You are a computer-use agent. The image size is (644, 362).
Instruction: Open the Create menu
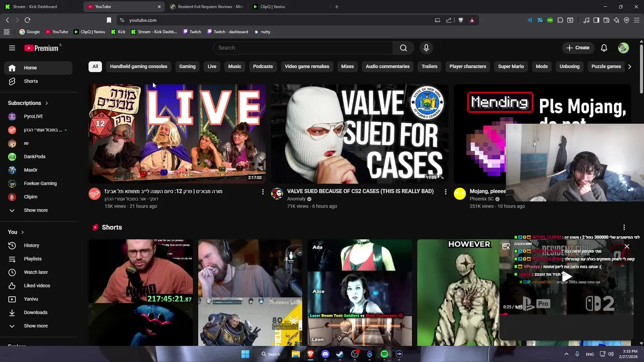click(x=578, y=48)
